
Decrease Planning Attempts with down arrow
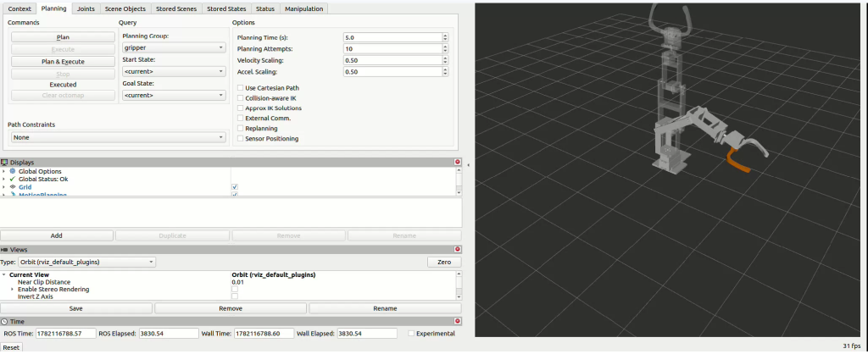tap(445, 51)
